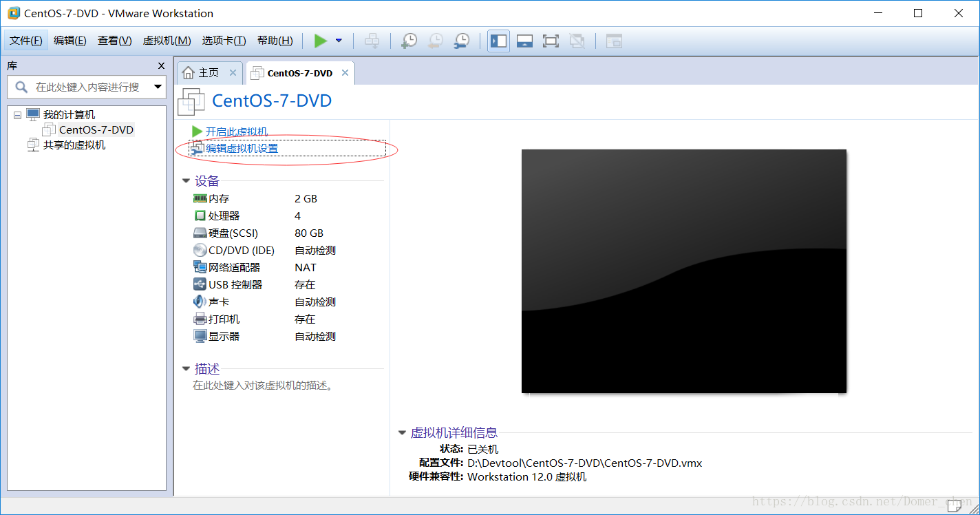Click the send Ctrl+Alt+Del toolbar icon
Screen dimensions: 980x515
point(372,41)
